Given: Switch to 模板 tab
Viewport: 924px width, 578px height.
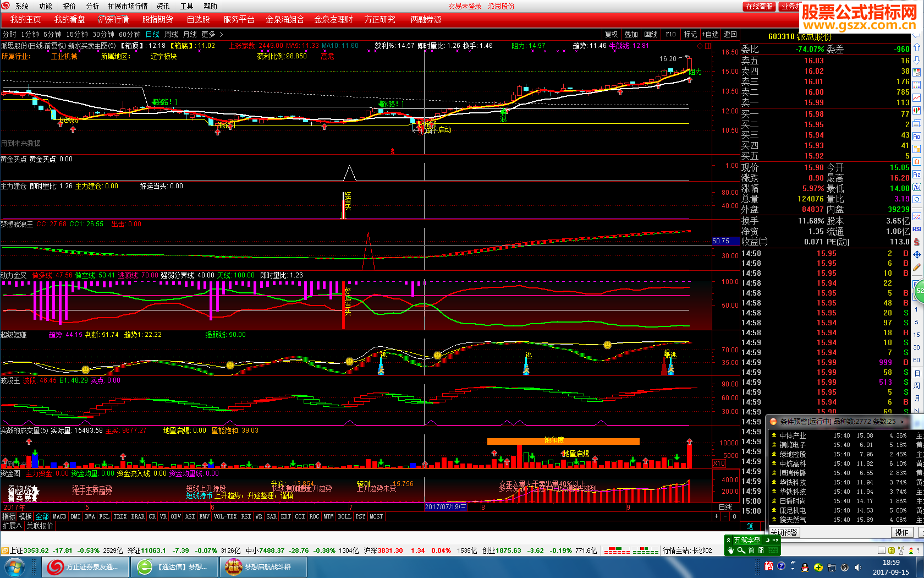Looking at the screenshot, I should (x=25, y=516).
